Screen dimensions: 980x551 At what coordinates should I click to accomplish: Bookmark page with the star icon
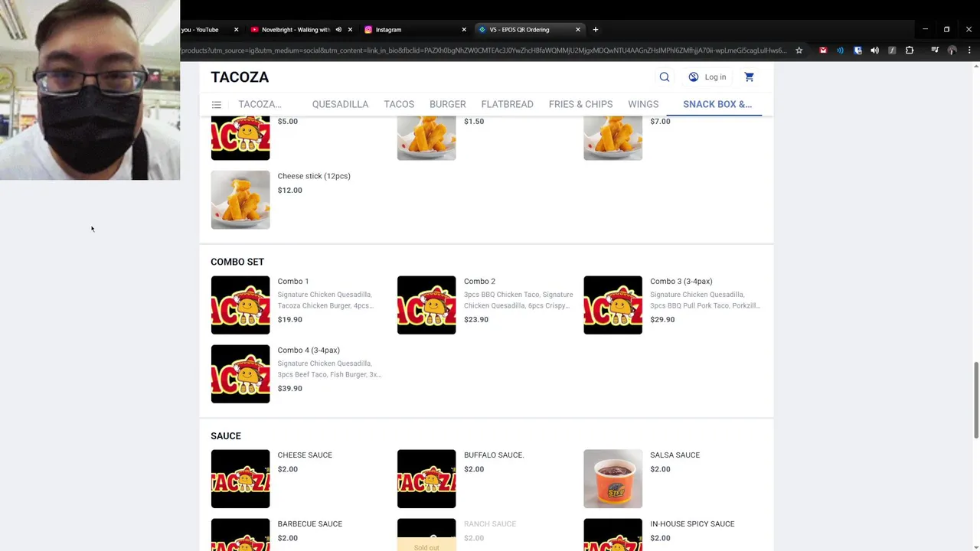(x=799, y=51)
